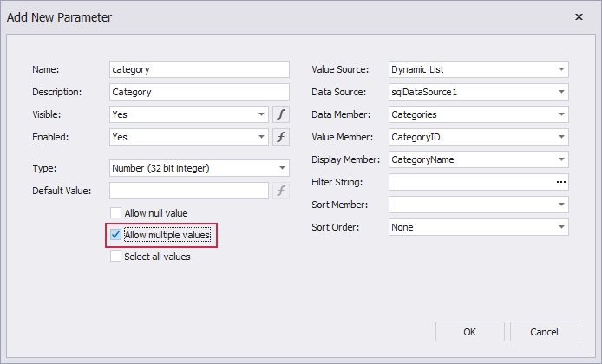The width and height of the screenshot is (602, 364).
Task: Click the expression icon next to Enabled
Action: click(280, 137)
